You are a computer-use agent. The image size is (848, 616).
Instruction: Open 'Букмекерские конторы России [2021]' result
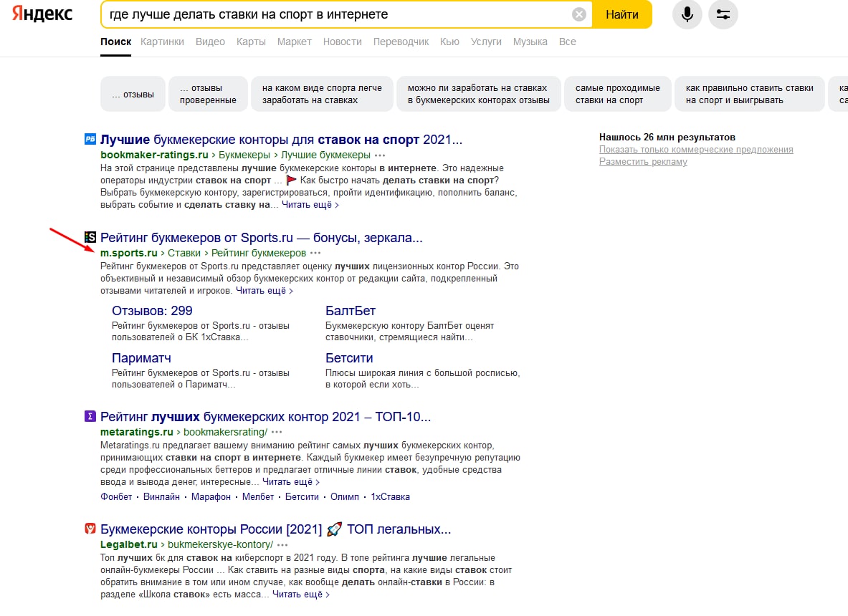click(275, 529)
